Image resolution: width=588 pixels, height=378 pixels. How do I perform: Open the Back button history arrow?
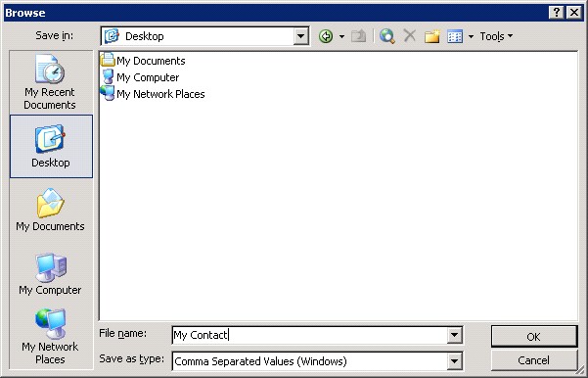point(341,36)
